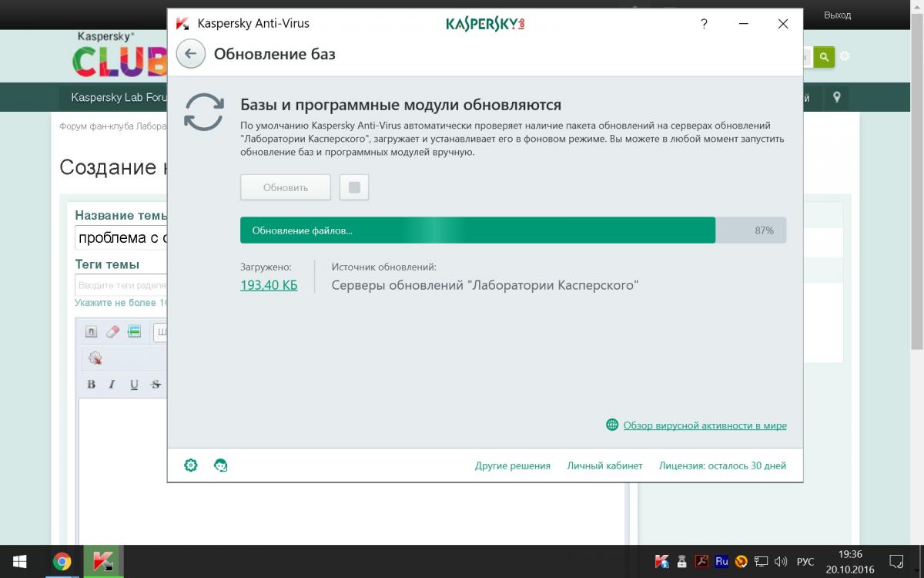The width and height of the screenshot is (924, 578).
Task: Open forum search options gear icon
Action: point(845,56)
